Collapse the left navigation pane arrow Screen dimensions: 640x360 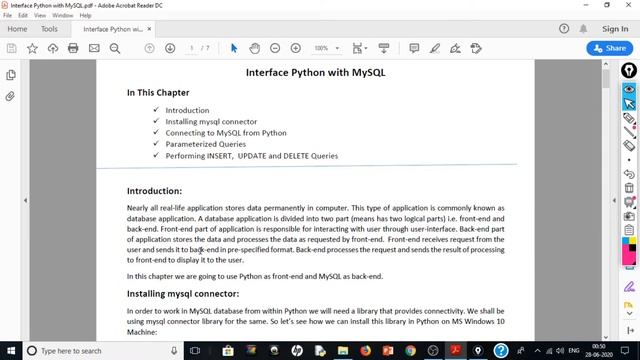[x=25, y=200]
